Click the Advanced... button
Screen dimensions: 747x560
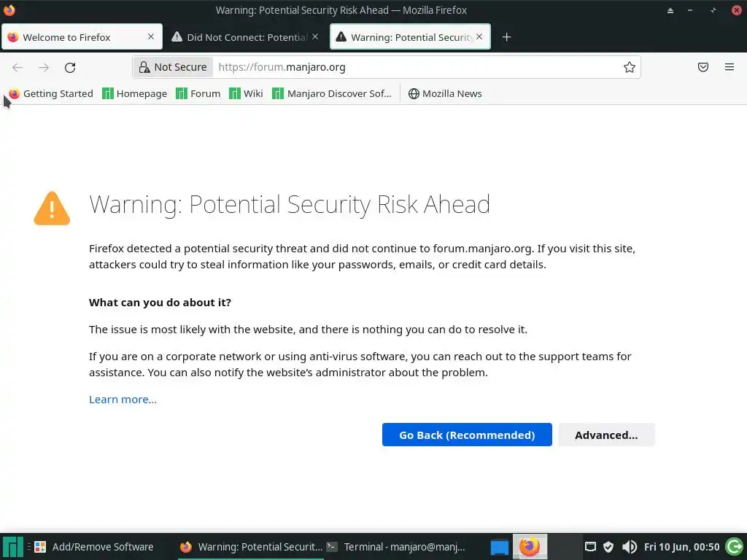point(606,435)
